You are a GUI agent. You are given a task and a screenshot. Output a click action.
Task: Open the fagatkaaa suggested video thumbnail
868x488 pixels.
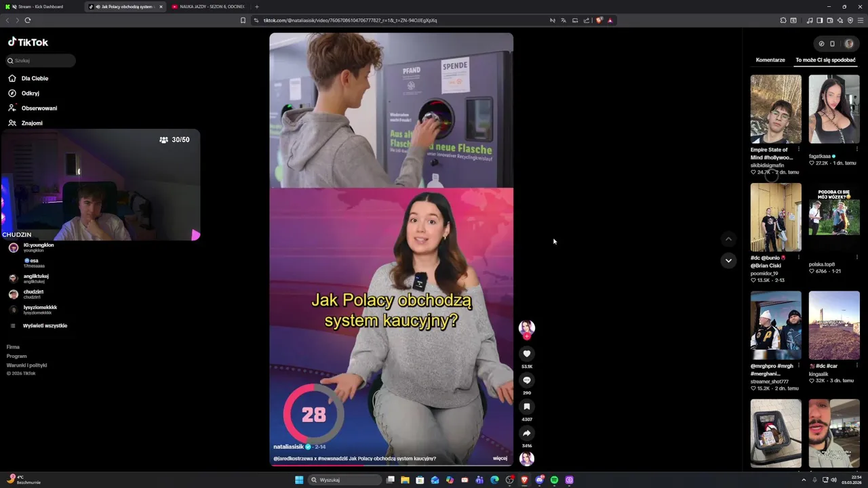click(x=834, y=108)
